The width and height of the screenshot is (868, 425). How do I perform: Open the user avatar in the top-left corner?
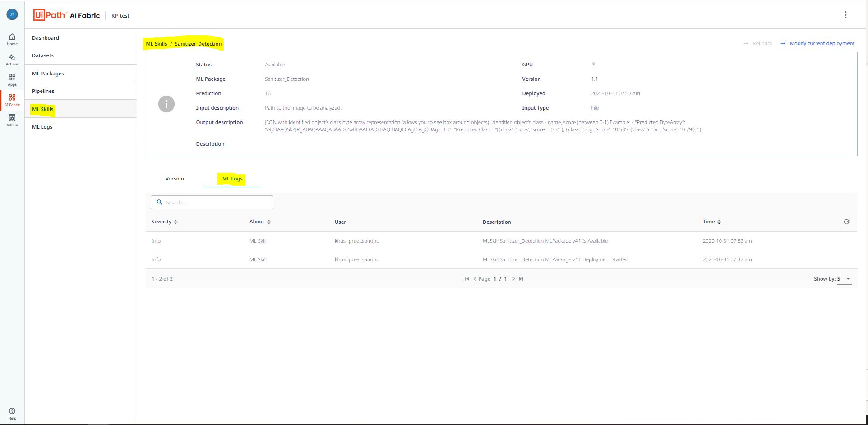coord(12,14)
